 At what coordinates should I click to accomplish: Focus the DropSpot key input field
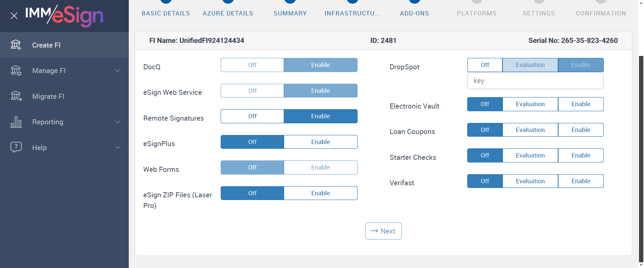point(535,81)
